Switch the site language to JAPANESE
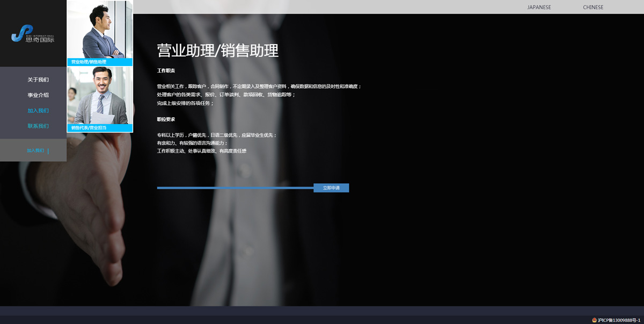The image size is (644, 324). [539, 8]
